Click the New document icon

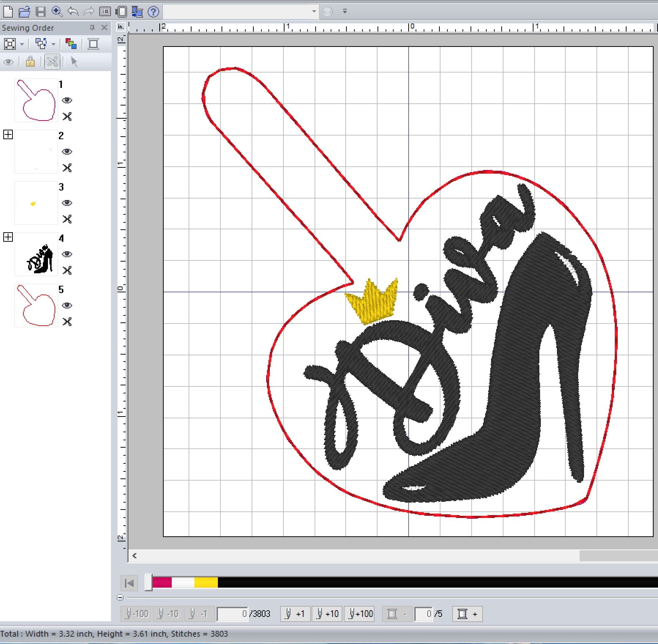point(8,12)
